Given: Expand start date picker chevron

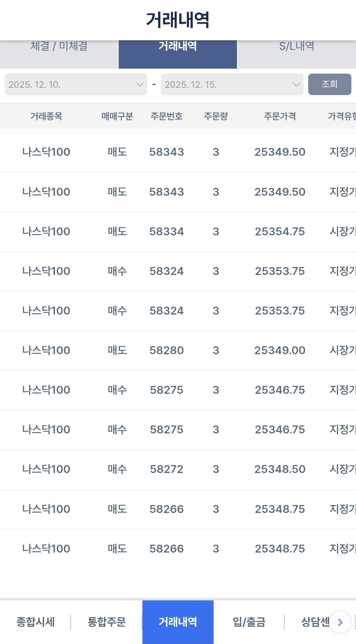Looking at the screenshot, I should tap(140, 85).
